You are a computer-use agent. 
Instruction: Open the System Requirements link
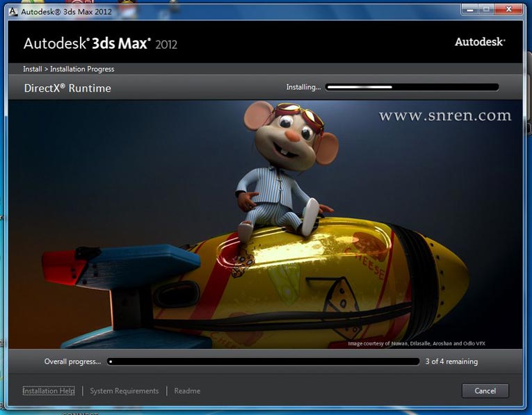[x=124, y=391]
